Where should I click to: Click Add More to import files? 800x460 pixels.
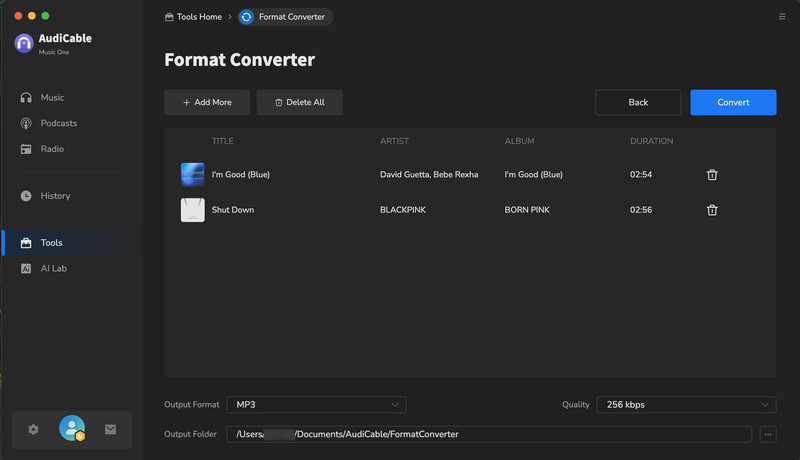pos(207,103)
